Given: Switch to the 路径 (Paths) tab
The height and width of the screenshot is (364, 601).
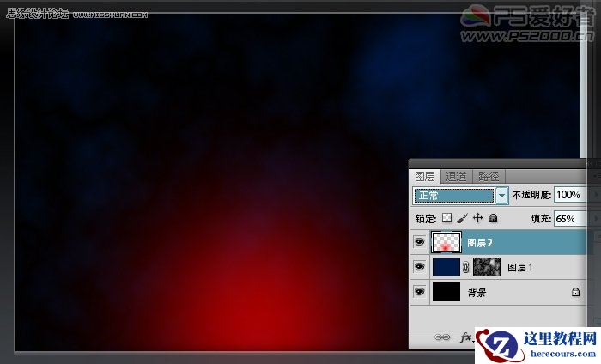Looking at the screenshot, I should 489,177.
